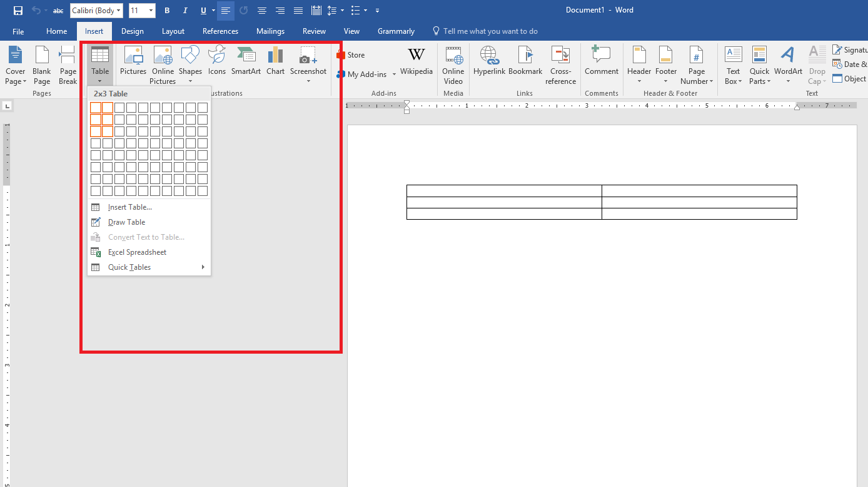Insert a Cross-reference

click(560, 66)
